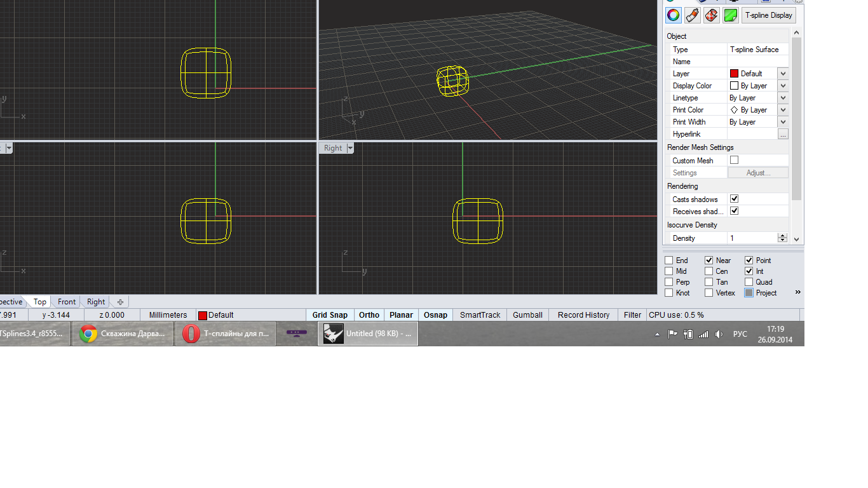Click the Adjust... button for mesh settings

pos(758,173)
